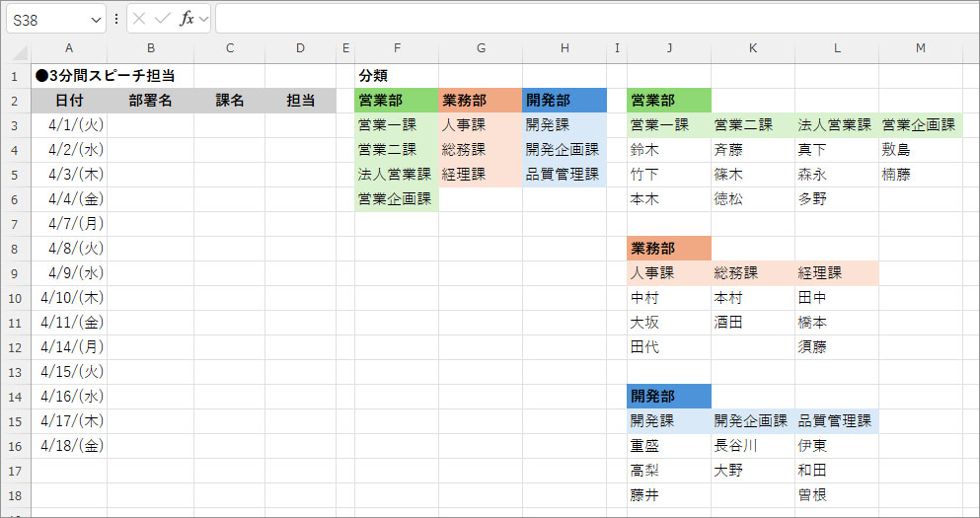Click blue 開発部 header in column J
This screenshot has width=980, height=518.
click(669, 397)
